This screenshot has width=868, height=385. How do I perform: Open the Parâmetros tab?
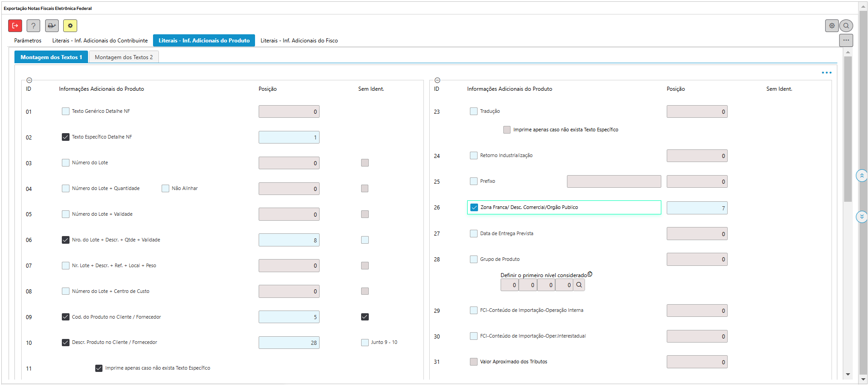[x=28, y=41]
